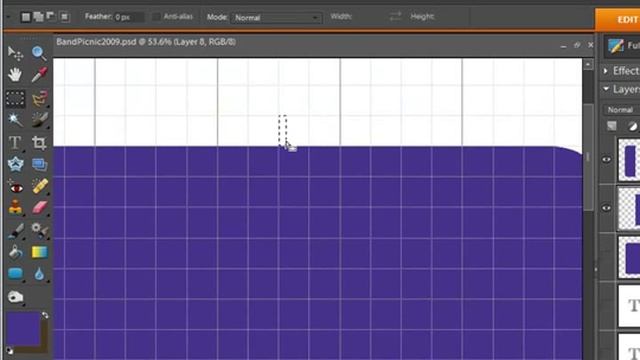Click the Intersect with Selection icon
Image resolution: width=640 pixels, height=360 pixels.
[64, 17]
